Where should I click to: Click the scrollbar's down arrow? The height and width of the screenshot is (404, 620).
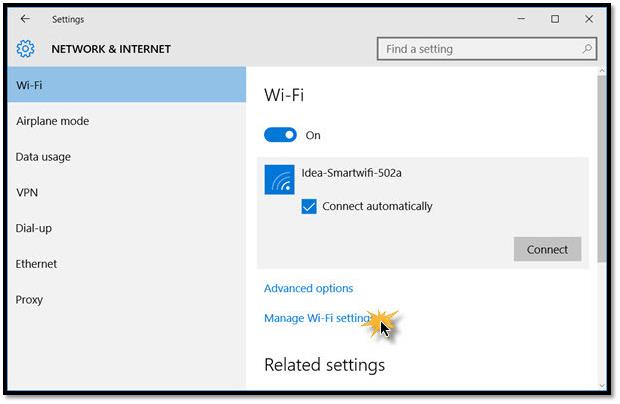click(x=602, y=386)
